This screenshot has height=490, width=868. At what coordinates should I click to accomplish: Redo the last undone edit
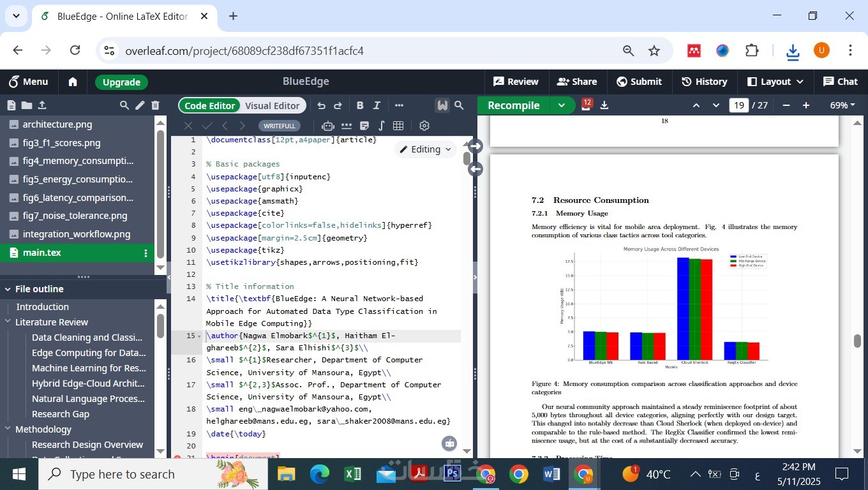click(x=338, y=106)
